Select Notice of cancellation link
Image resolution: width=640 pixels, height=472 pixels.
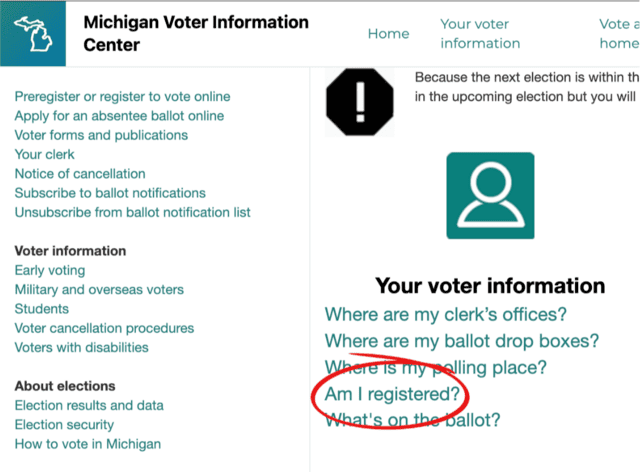pyautogui.click(x=80, y=174)
